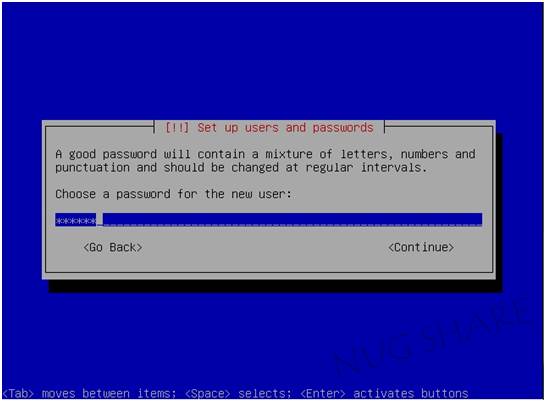Click the empty blue part of password field
The height and width of the screenshot is (402, 546).
pyautogui.click(x=292, y=219)
